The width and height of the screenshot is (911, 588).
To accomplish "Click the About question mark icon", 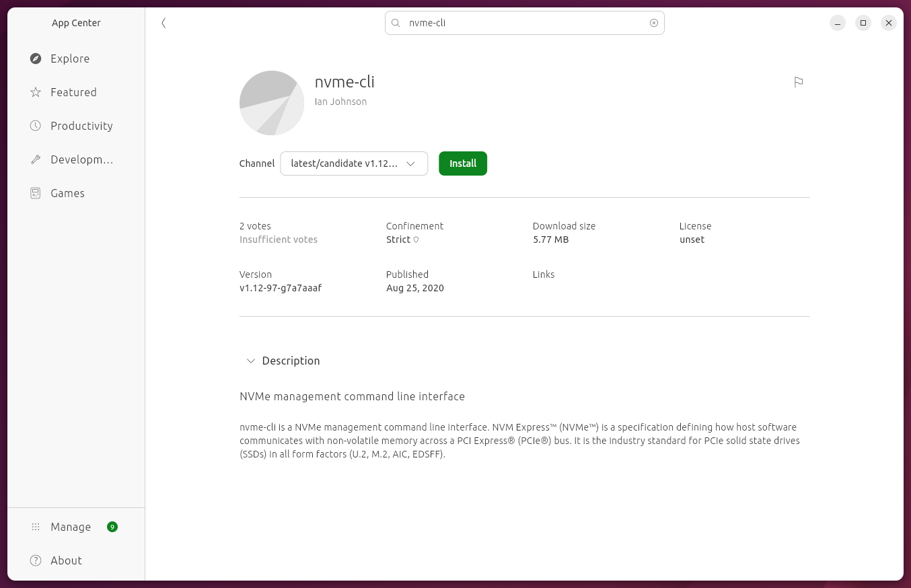I will pyautogui.click(x=36, y=560).
